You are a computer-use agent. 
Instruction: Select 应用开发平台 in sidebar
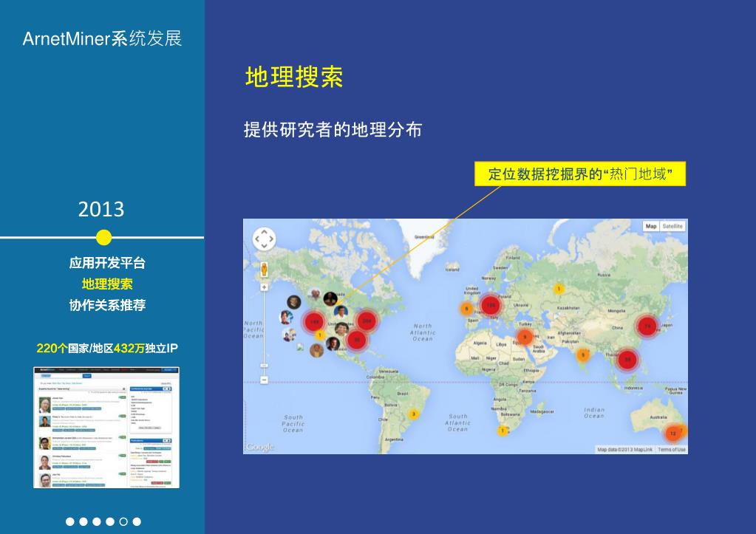(107, 263)
